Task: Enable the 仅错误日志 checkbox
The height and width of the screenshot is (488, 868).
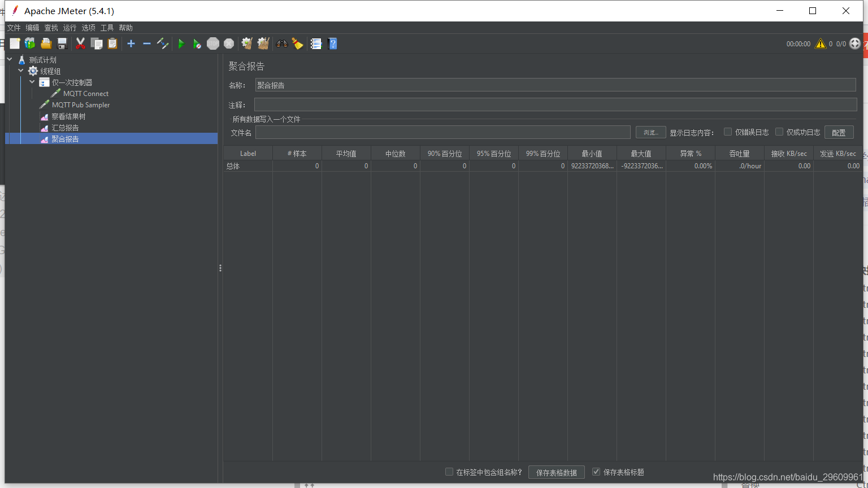Action: coord(728,132)
